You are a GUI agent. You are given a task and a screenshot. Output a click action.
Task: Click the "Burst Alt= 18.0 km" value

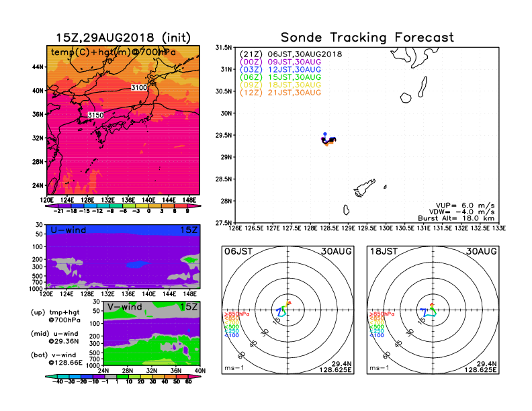coord(456,218)
